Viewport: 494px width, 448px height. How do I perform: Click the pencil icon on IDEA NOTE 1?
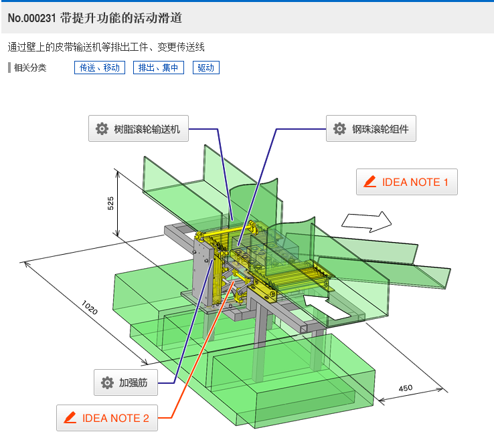[x=370, y=181]
